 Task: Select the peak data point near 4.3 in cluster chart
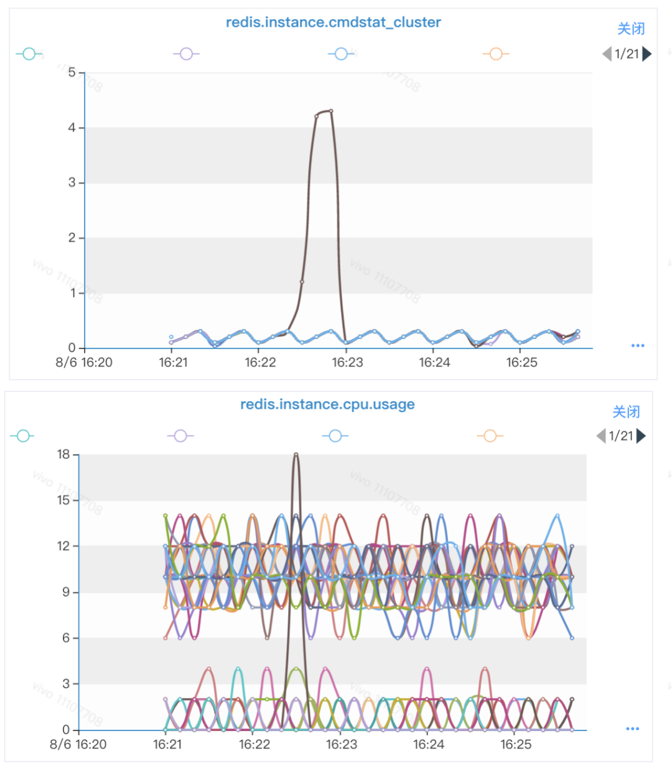pos(331,111)
